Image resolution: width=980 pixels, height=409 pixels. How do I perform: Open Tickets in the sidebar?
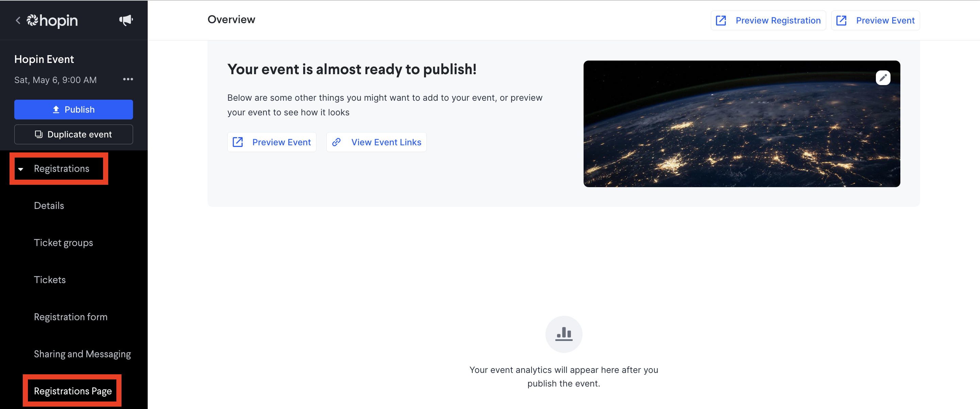click(x=49, y=280)
